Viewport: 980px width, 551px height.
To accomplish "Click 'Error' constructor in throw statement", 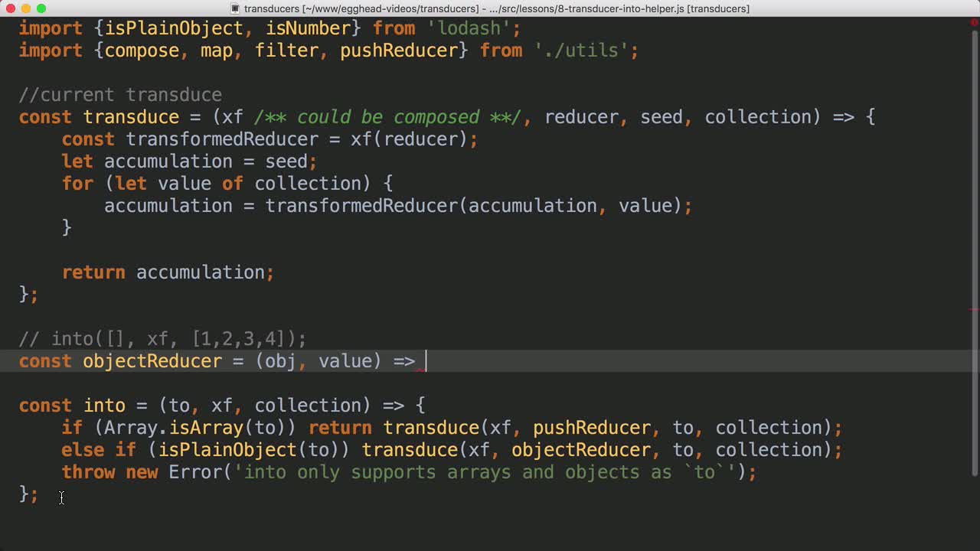I will pyautogui.click(x=195, y=472).
